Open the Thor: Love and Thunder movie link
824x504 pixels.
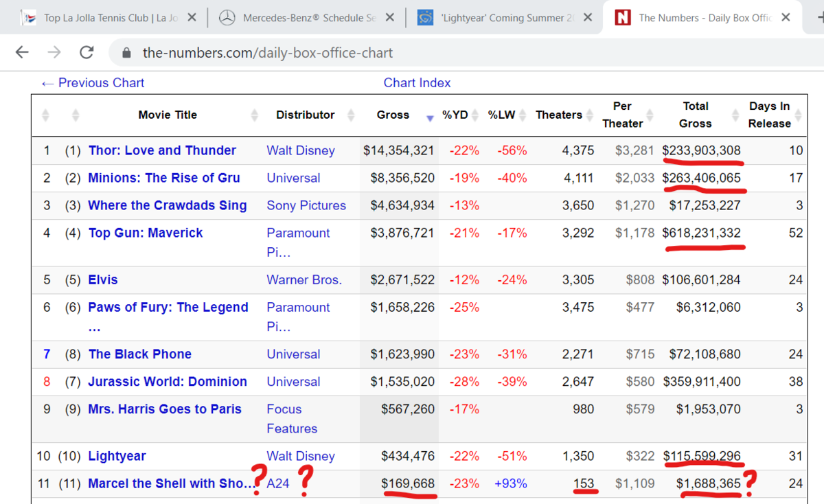pyautogui.click(x=162, y=150)
